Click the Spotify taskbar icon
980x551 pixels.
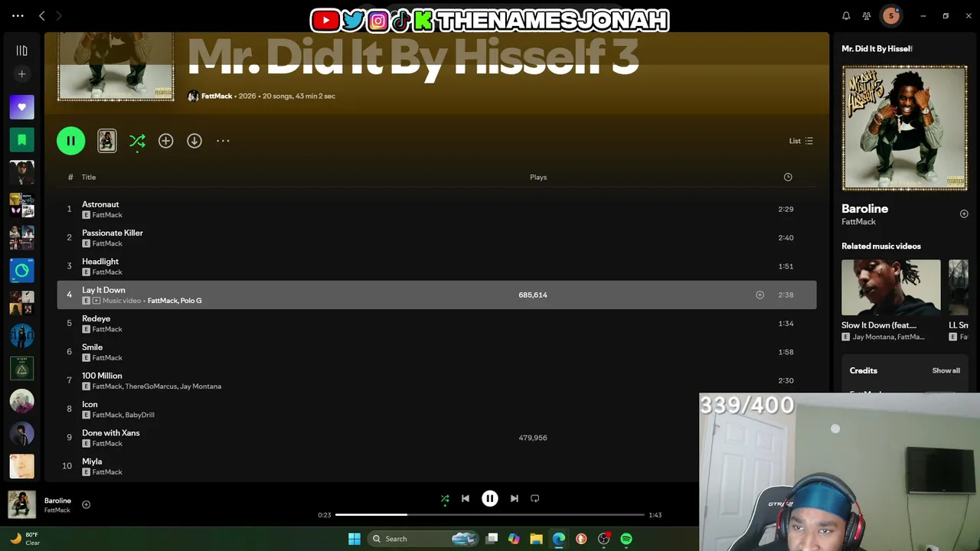click(x=626, y=539)
